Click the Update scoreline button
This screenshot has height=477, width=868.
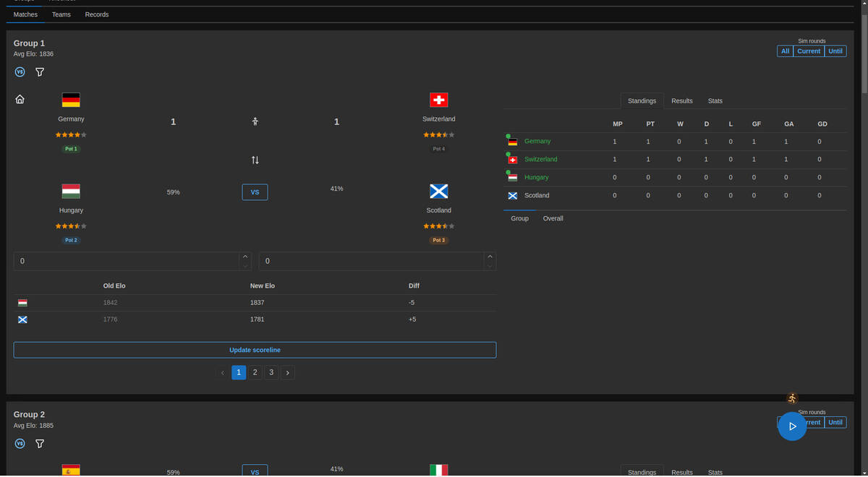pyautogui.click(x=255, y=350)
